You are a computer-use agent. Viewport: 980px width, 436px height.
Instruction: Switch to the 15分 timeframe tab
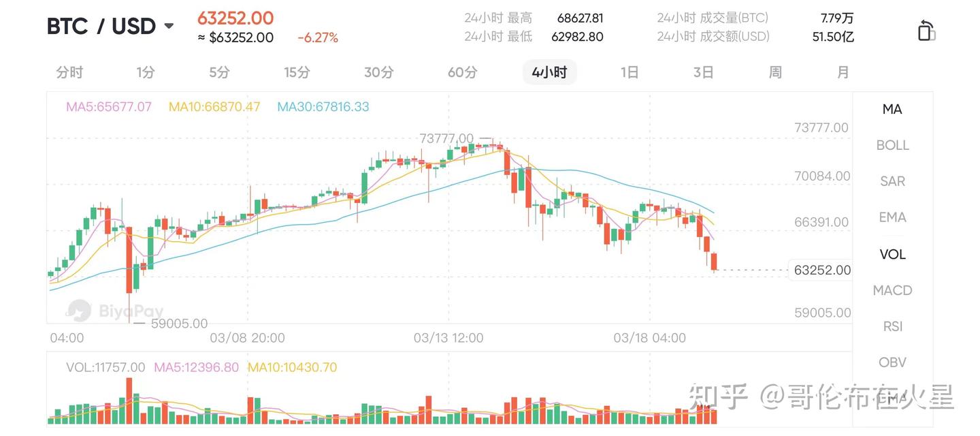pyautogui.click(x=297, y=71)
